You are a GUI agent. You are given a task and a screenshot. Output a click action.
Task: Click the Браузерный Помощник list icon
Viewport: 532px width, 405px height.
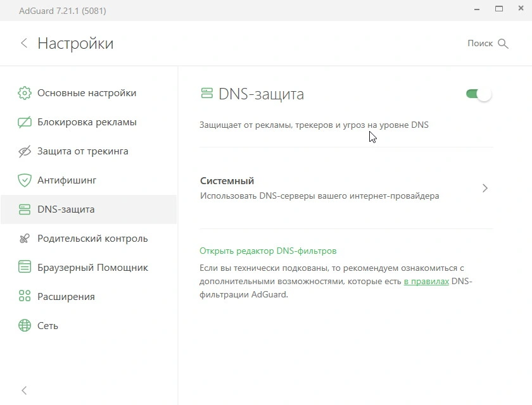(x=25, y=268)
